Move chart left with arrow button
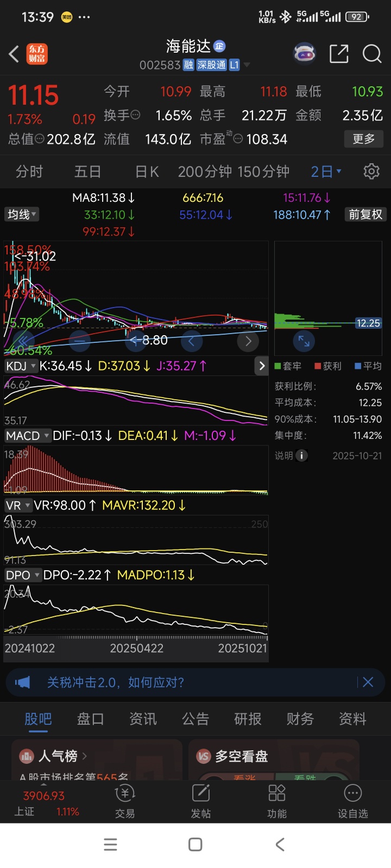The width and height of the screenshot is (391, 868). (x=191, y=341)
